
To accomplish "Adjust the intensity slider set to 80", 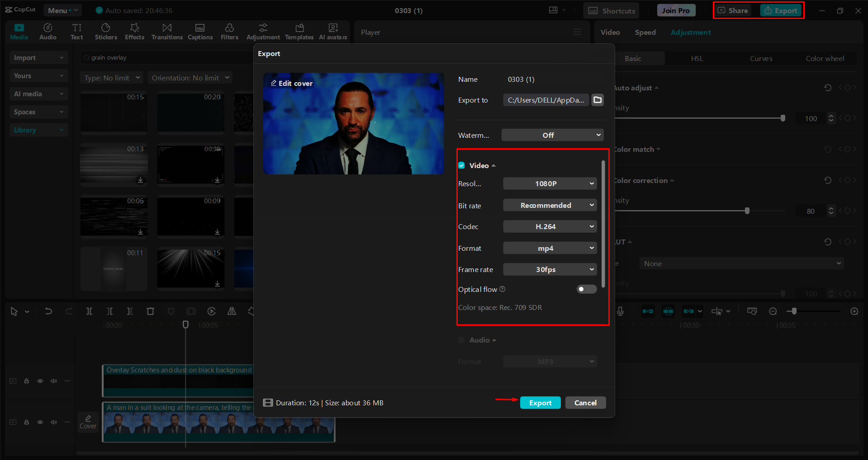I will pyautogui.click(x=746, y=210).
